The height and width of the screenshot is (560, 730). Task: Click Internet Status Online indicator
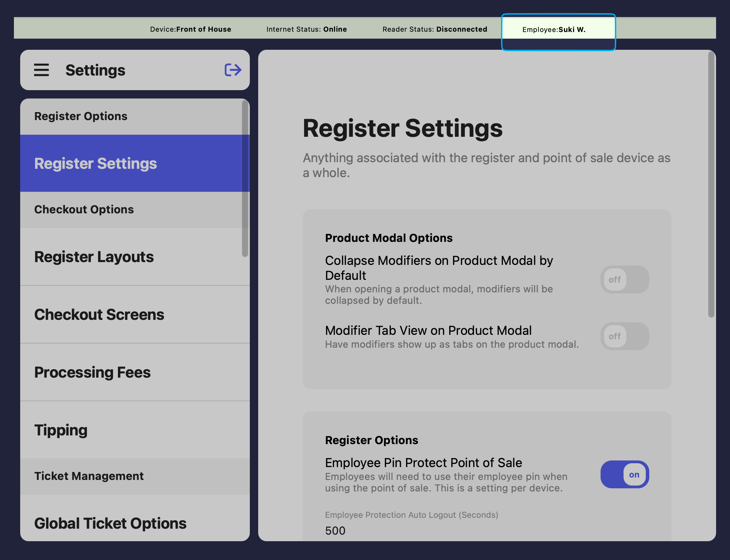(307, 30)
